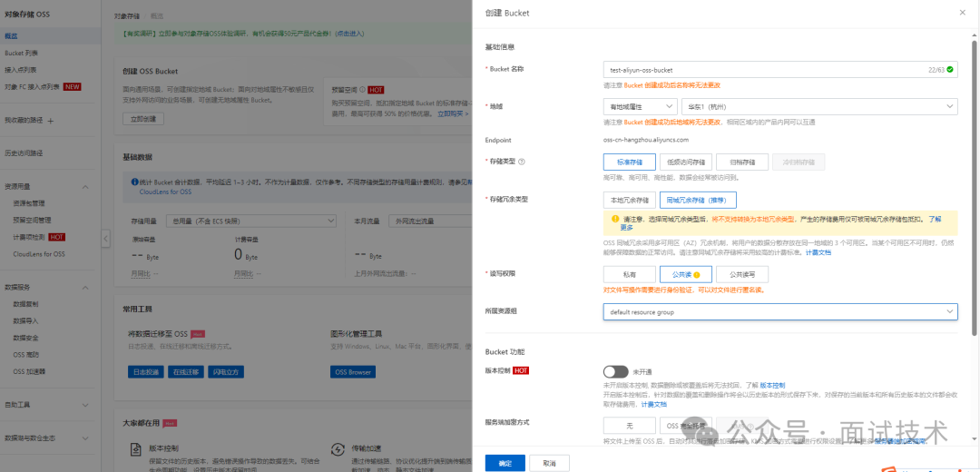Collapse the sidebar with the arrow handle

click(x=105, y=238)
